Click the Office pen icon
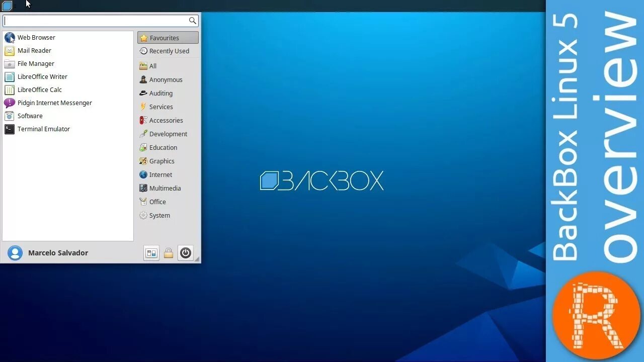 (143, 202)
